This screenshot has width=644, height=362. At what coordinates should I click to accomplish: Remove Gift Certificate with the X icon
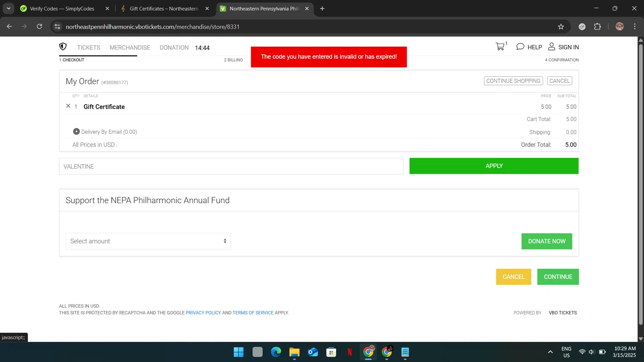click(68, 106)
